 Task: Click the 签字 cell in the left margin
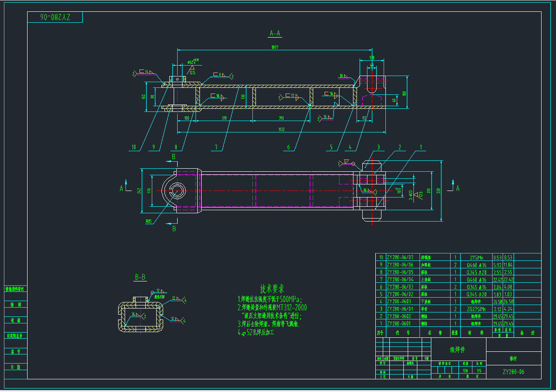[16, 351]
